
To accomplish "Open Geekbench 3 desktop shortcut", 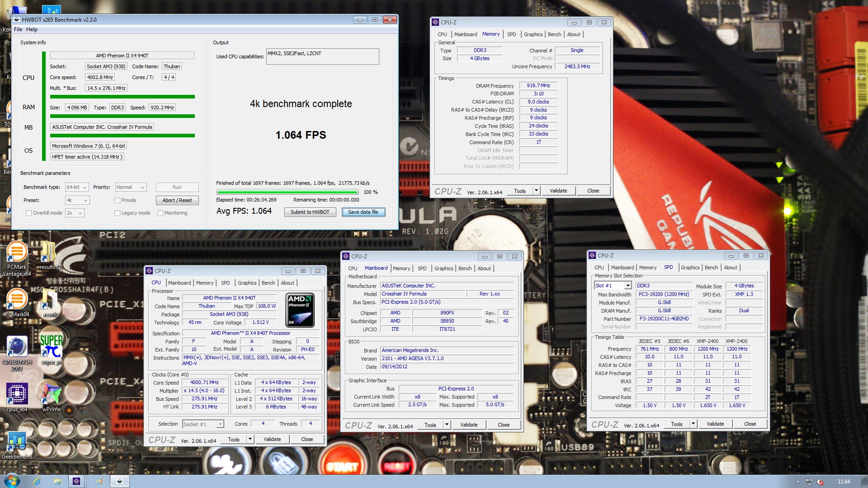I will [x=17, y=445].
